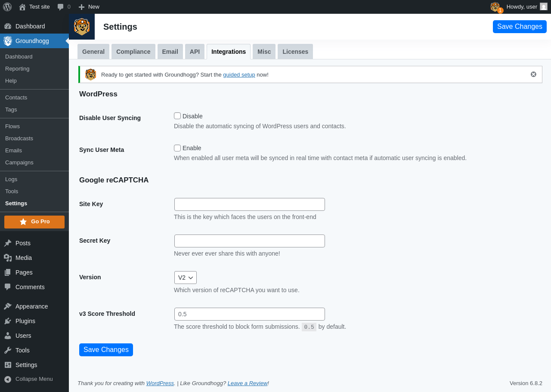Open Reporting in Groundhogg submenu

(34, 69)
